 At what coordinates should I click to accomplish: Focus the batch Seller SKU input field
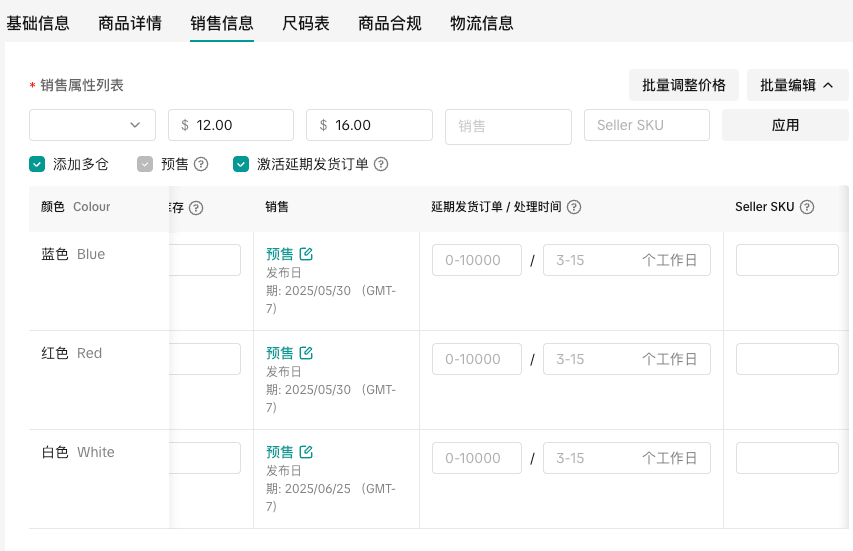point(646,125)
